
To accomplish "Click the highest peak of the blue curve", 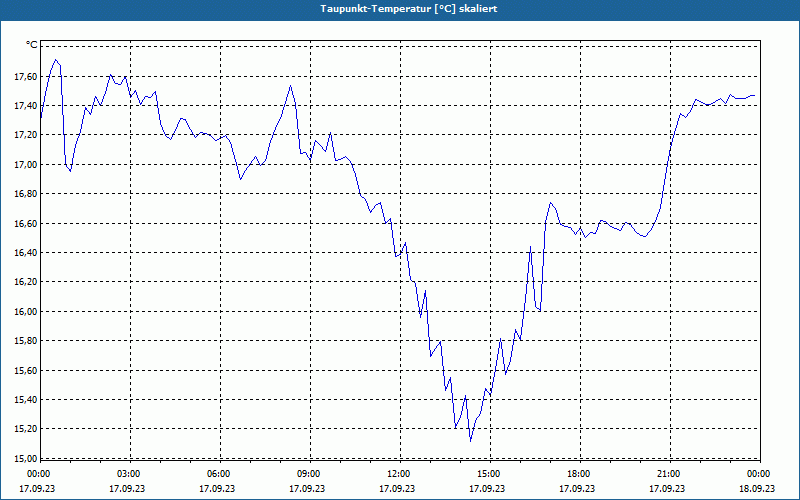I will [56, 60].
